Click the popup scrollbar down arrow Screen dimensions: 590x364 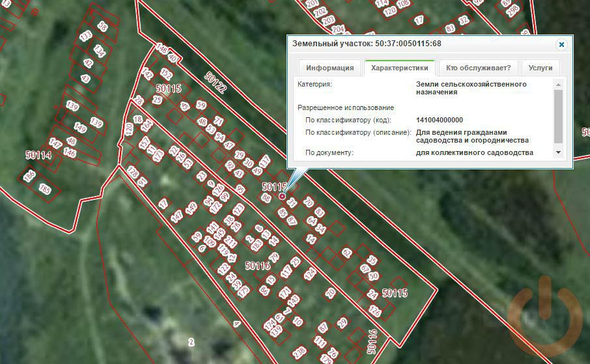coord(557,152)
